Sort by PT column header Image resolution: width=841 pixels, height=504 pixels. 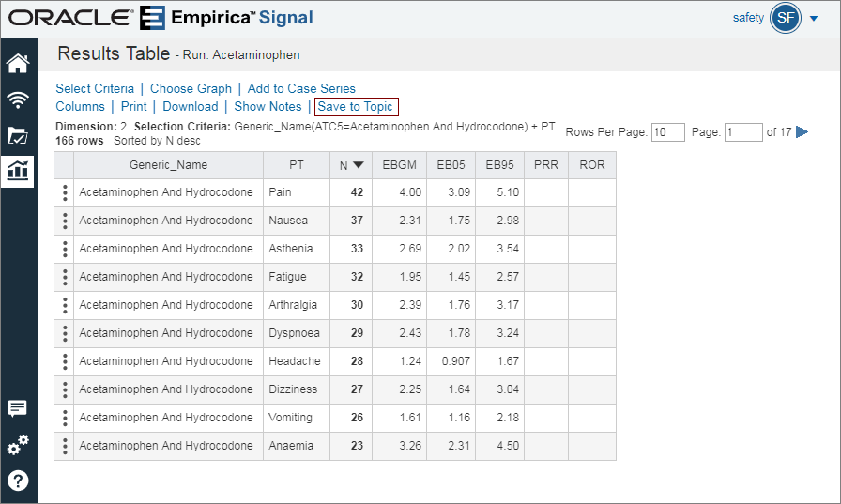(x=297, y=165)
